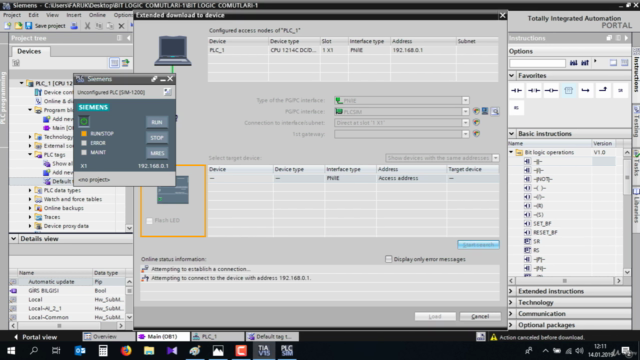The height and width of the screenshot is (360, 640).
Task: Click the Save project toolbar icon
Action: [x=29, y=26]
